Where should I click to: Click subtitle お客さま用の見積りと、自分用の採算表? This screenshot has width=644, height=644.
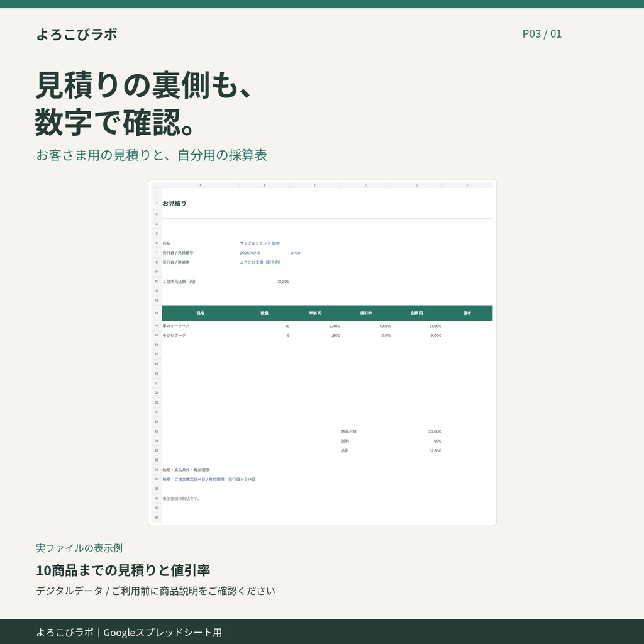click(x=152, y=155)
